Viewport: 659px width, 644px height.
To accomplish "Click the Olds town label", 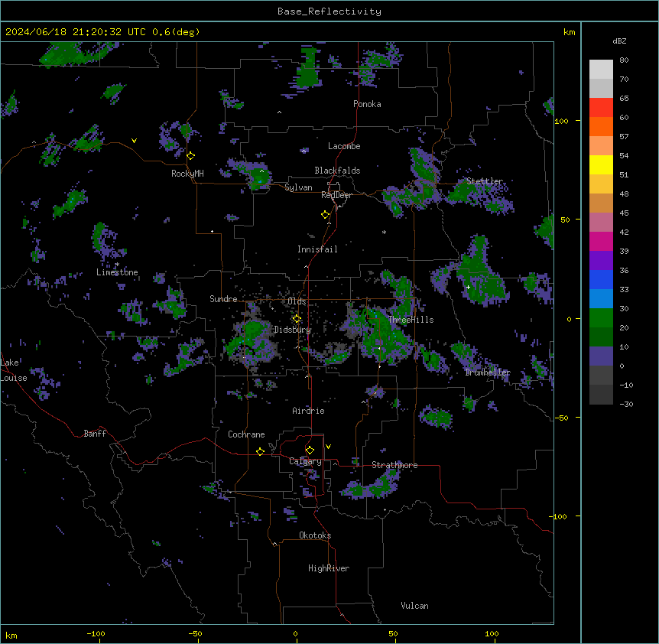I will tap(297, 301).
